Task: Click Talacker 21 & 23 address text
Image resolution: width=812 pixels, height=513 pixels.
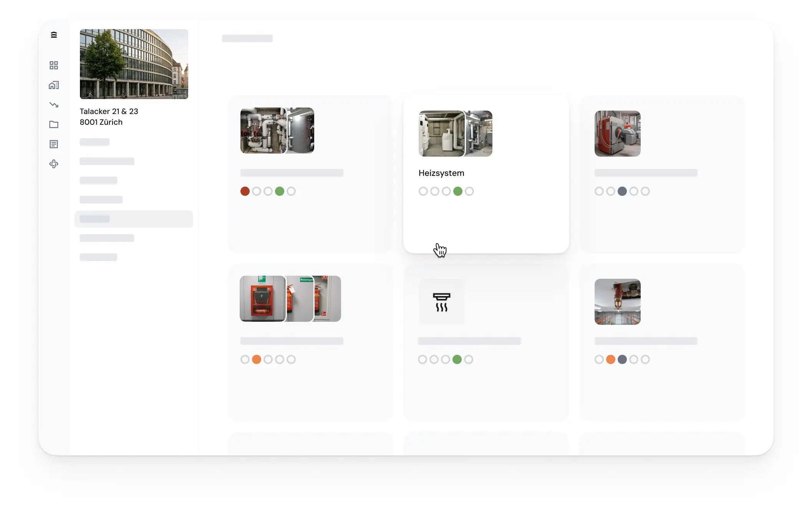Action: pyautogui.click(x=109, y=111)
